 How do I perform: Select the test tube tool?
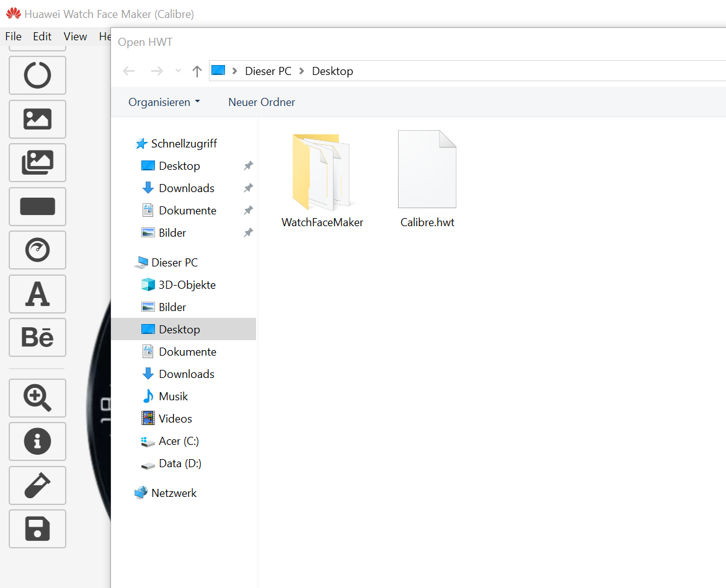click(x=37, y=485)
